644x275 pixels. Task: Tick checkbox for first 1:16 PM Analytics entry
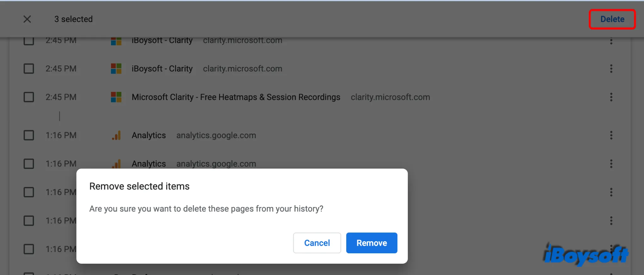(29, 135)
